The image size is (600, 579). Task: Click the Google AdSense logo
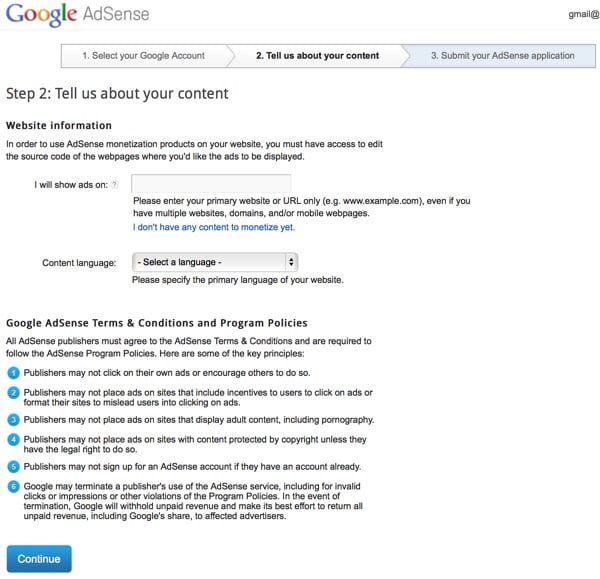pos(78,15)
